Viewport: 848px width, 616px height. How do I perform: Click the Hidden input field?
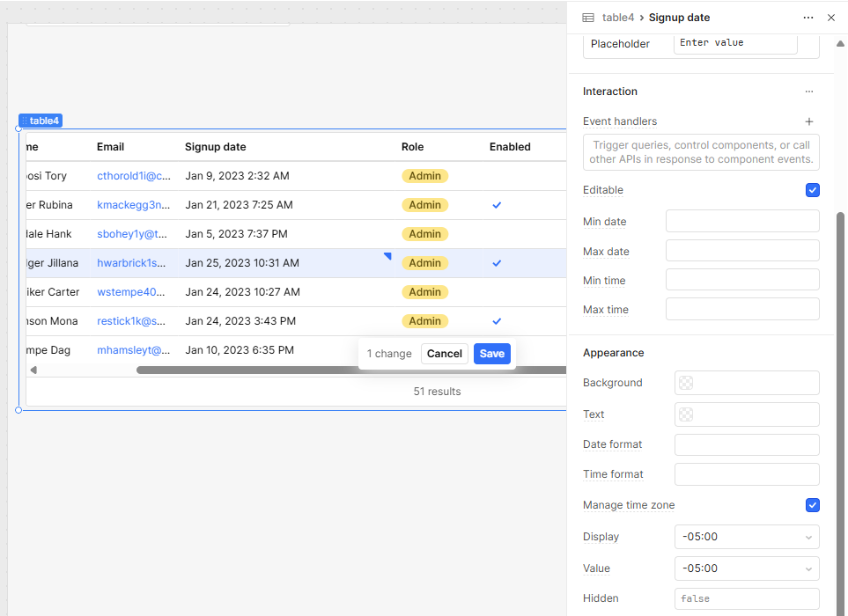pyautogui.click(x=747, y=598)
